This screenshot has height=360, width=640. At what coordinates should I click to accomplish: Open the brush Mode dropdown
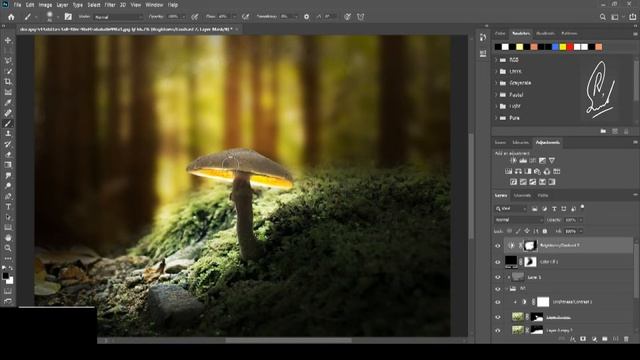click(x=118, y=17)
